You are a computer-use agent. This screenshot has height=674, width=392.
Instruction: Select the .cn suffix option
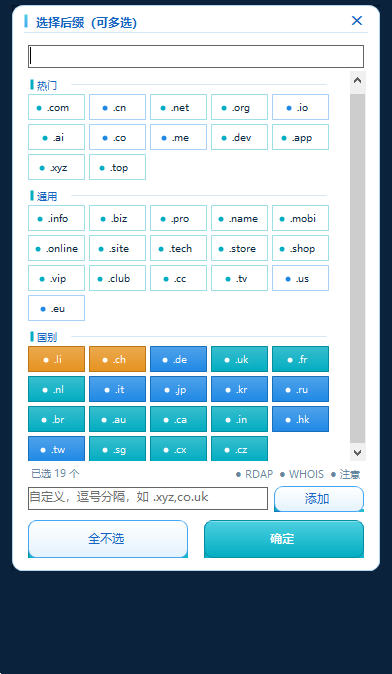[x=117, y=107]
